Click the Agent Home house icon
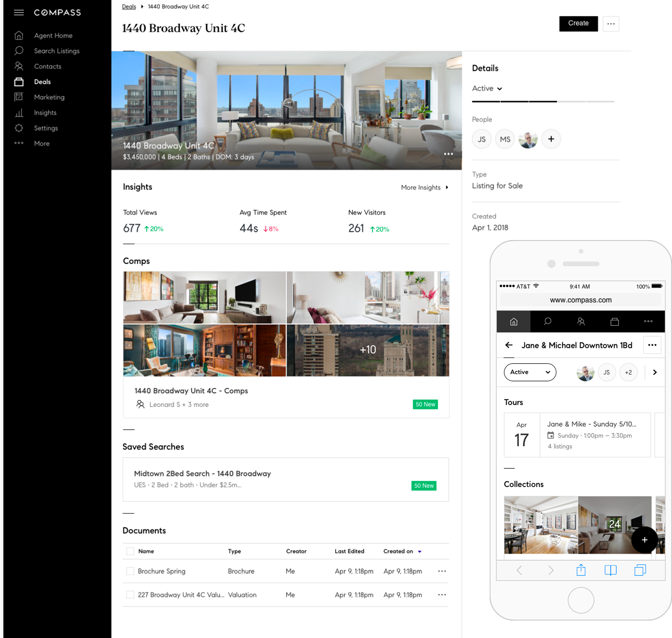The height and width of the screenshot is (638, 672). point(19,35)
